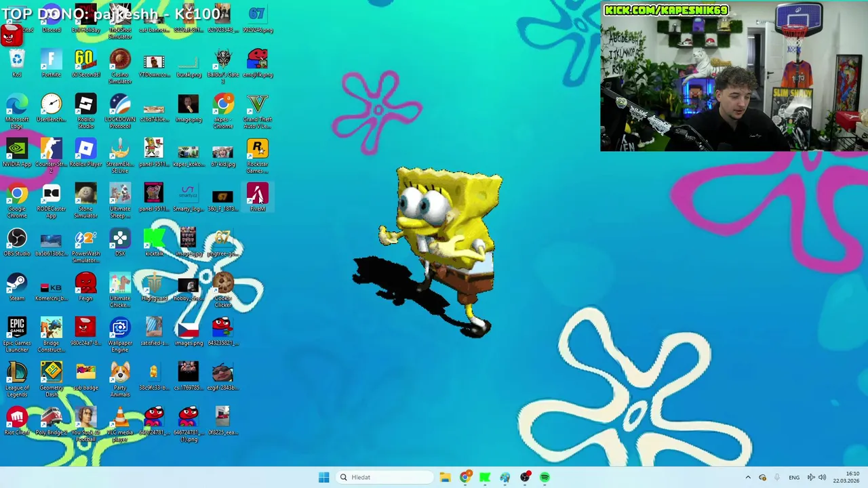Launch Party Animals desktop shortcut
The width and height of the screenshot is (868, 488).
pos(120,380)
